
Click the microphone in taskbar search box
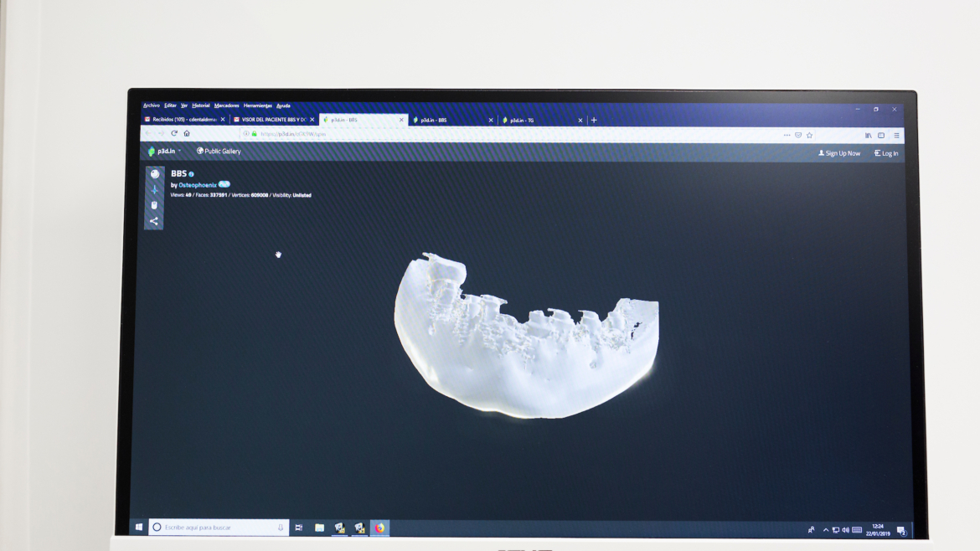[281, 528]
